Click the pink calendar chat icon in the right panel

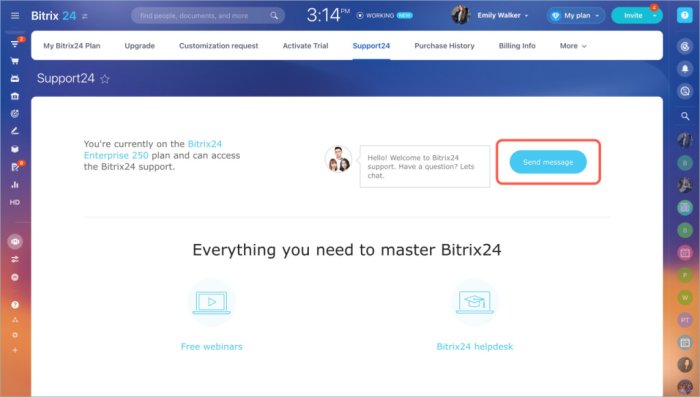coord(685,253)
